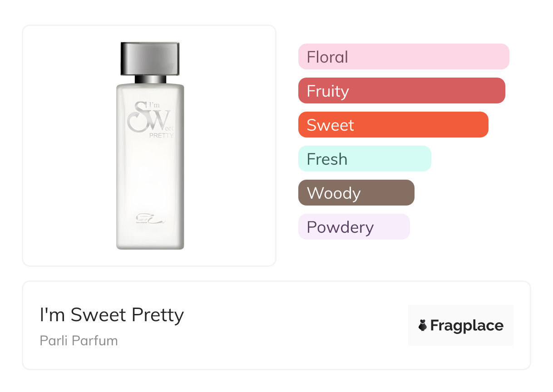This screenshot has height=392, width=553.
Task: Click the bottle's silver cap
Action: tap(150, 59)
